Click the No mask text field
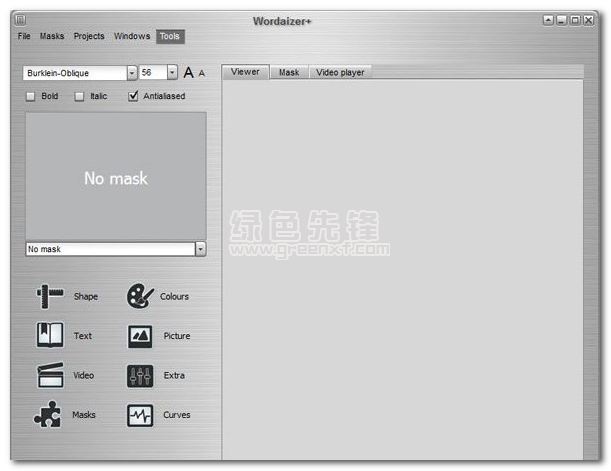 (x=110, y=249)
